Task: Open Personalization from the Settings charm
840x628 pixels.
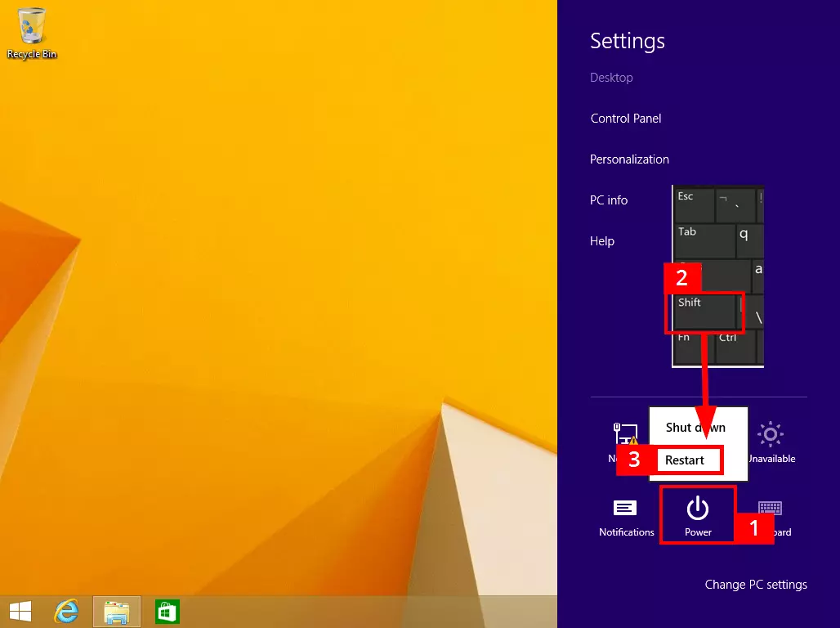Action: pos(629,159)
